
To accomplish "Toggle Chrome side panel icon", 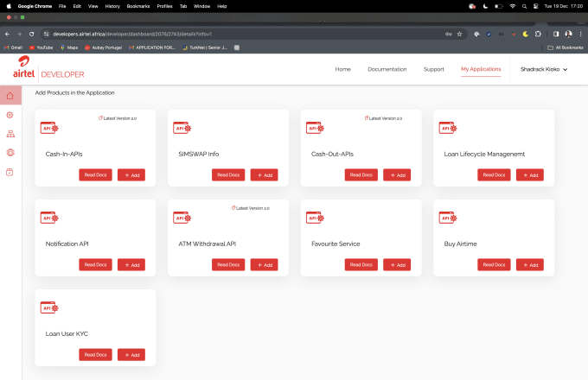I will (x=556, y=34).
